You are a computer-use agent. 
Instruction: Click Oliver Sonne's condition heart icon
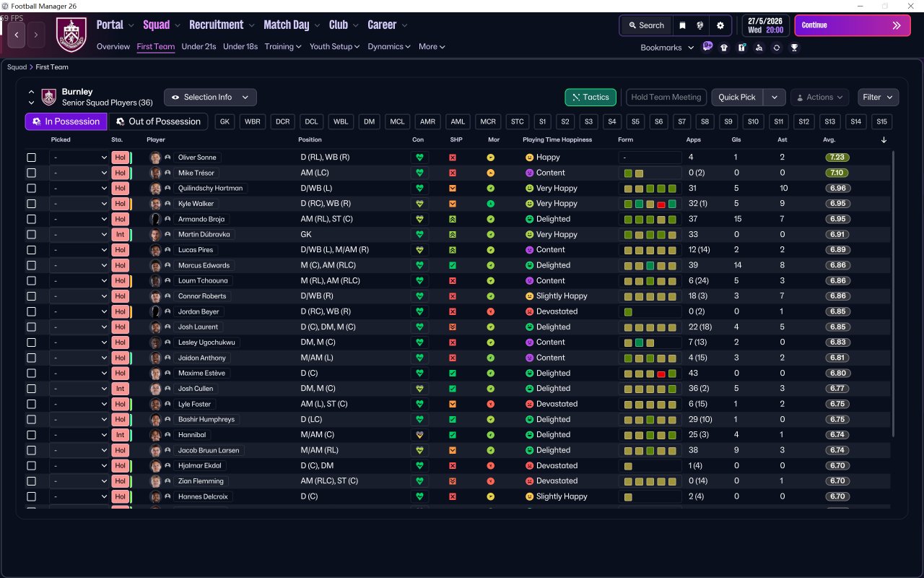click(419, 158)
